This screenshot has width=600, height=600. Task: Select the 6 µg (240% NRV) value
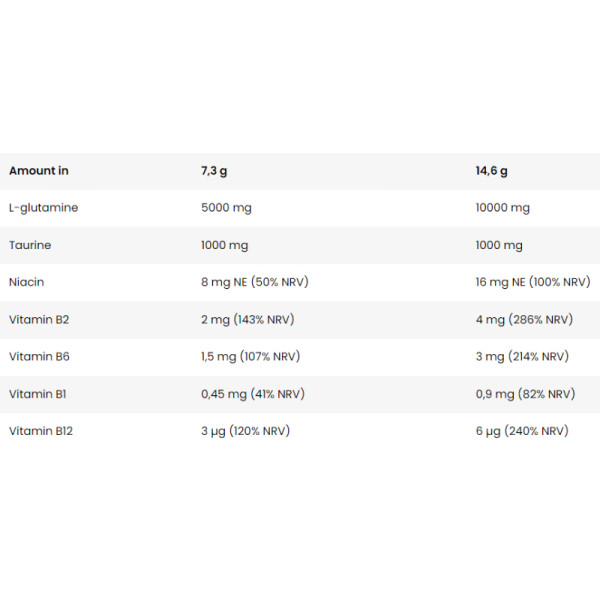tap(522, 431)
